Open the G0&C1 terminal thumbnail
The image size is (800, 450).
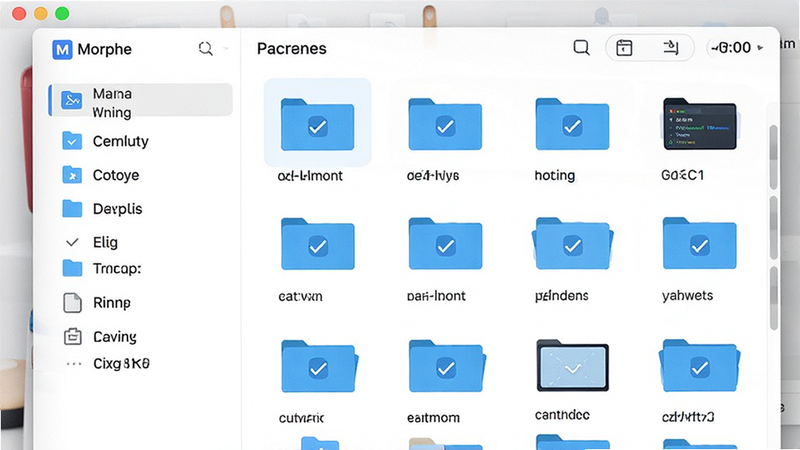coord(699,124)
